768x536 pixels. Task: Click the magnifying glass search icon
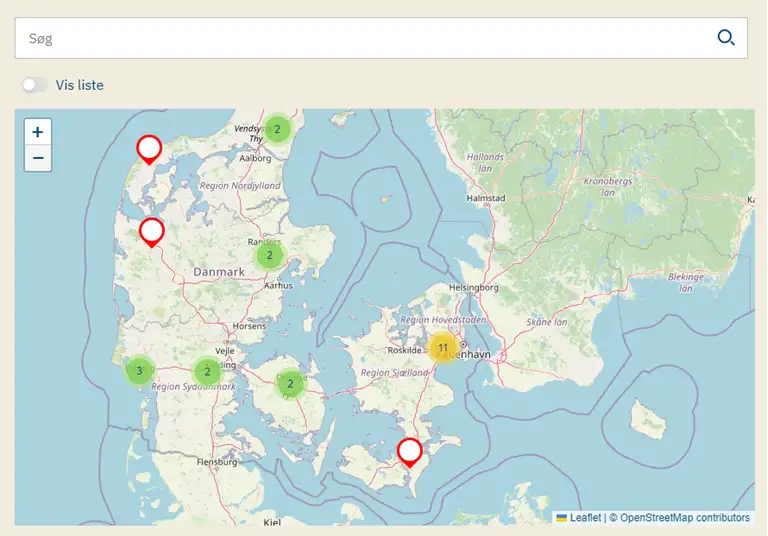(726, 38)
